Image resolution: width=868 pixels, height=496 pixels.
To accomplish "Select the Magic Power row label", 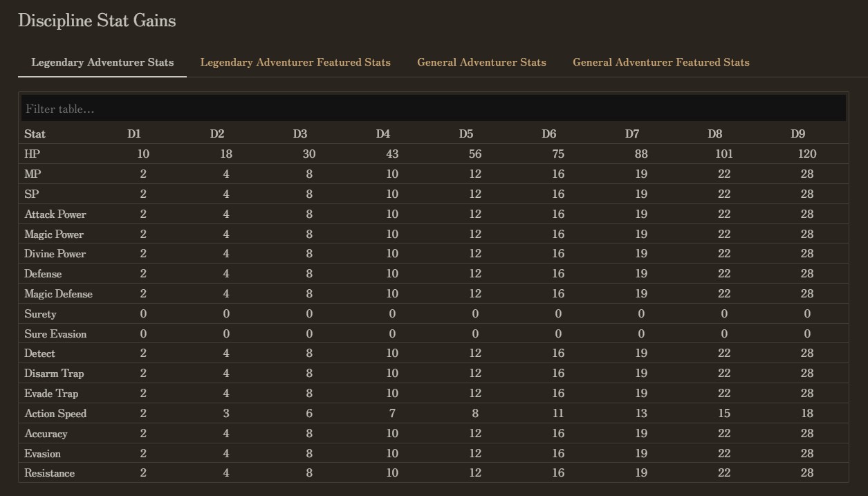I will click(54, 234).
